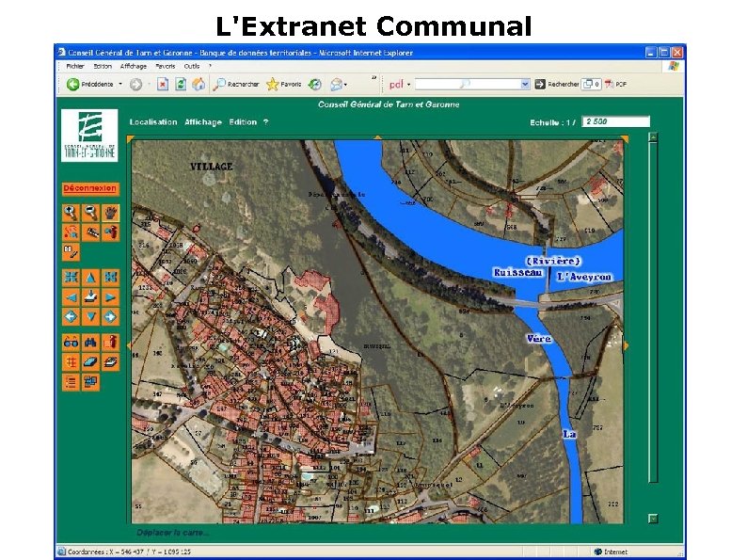
Task: Open the book and pencil tool
Action: click(x=71, y=252)
